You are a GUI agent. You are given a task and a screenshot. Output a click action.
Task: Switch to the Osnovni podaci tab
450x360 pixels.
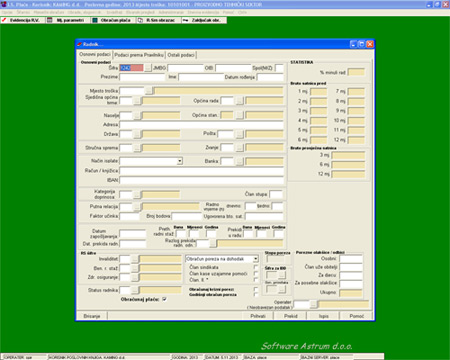pyautogui.click(x=95, y=54)
